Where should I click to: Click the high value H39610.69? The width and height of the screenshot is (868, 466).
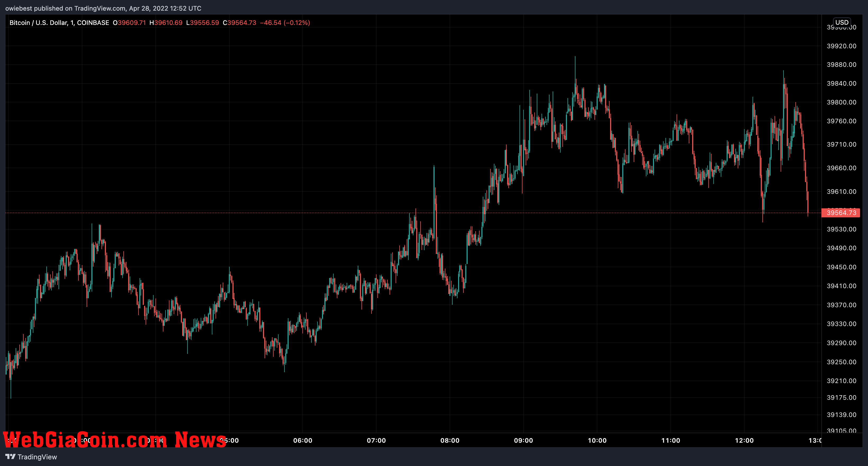[x=166, y=23]
